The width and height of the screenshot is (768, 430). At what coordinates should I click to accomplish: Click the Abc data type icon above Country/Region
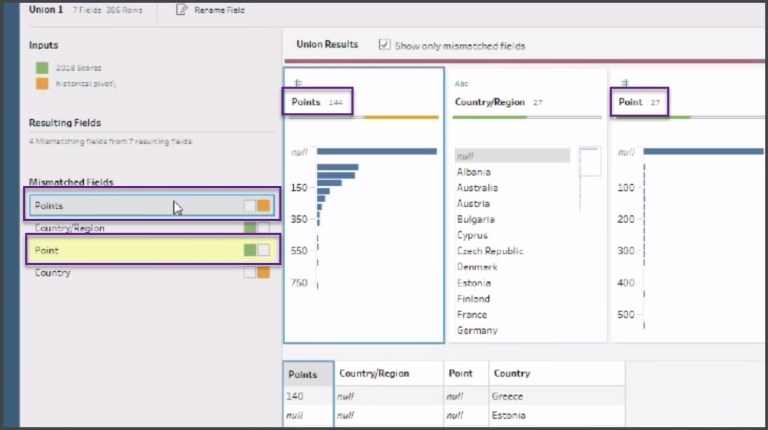461,83
